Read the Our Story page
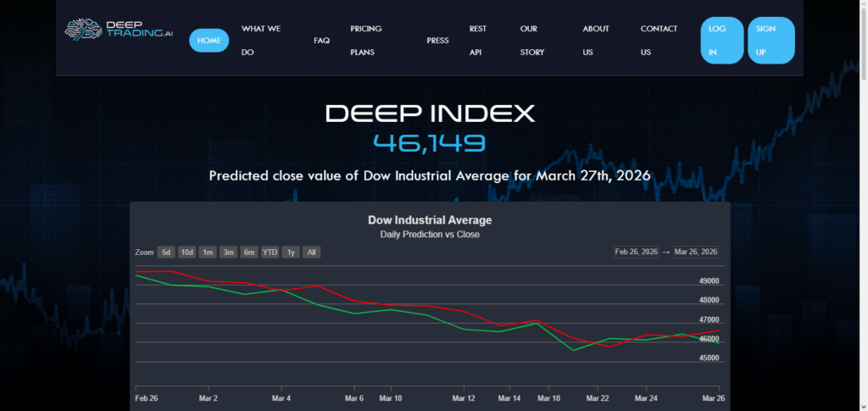868x411 pixels. tap(532, 41)
